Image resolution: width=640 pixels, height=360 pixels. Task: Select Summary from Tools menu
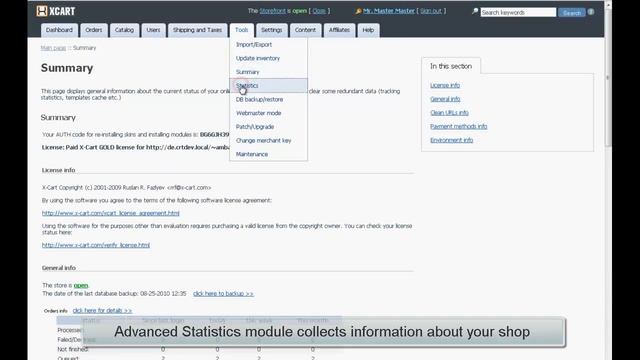[x=268, y=72]
